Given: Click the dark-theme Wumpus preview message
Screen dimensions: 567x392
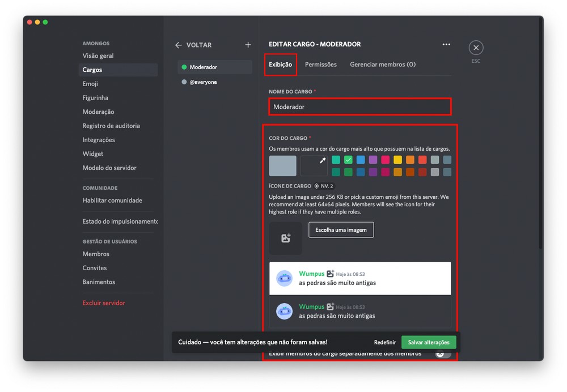Looking at the screenshot, I should click(x=360, y=312).
